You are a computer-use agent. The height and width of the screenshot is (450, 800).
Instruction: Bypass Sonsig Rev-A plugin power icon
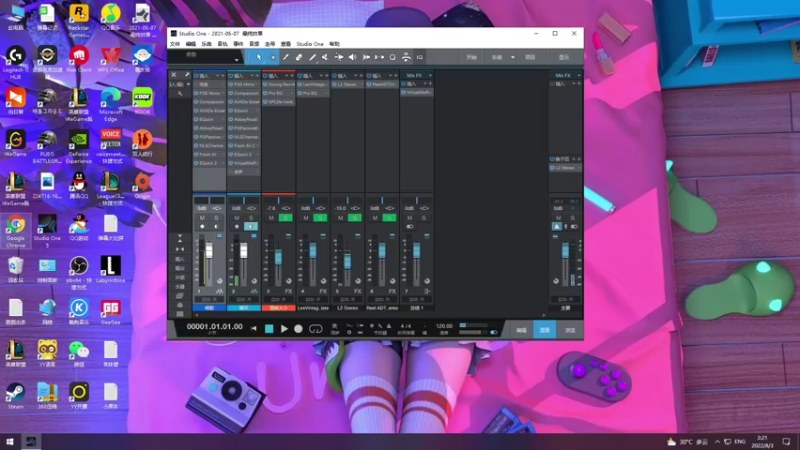[x=265, y=84]
